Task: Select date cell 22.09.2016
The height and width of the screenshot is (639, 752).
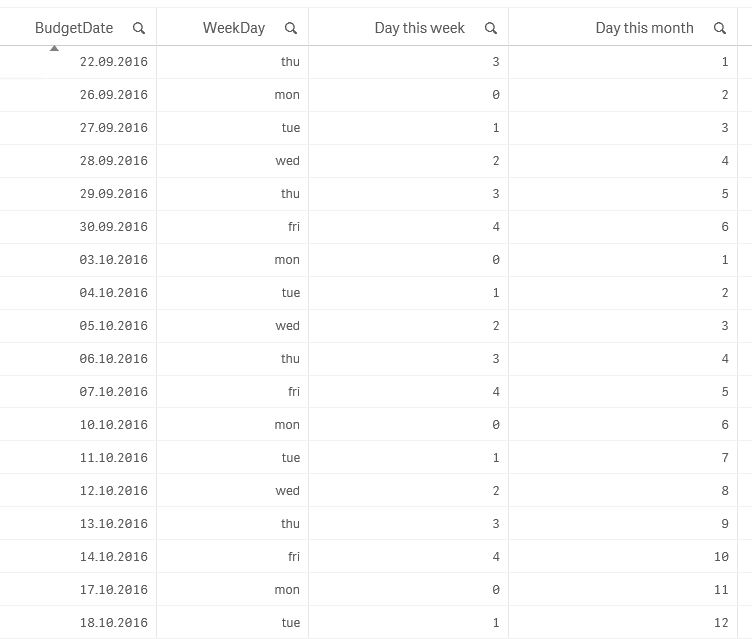Action: pos(113,62)
